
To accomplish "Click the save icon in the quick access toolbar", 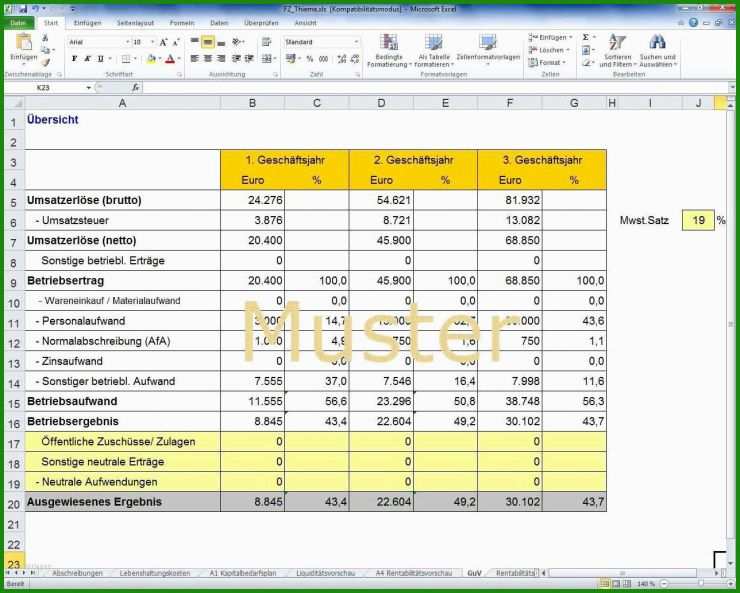I will click(x=24, y=9).
